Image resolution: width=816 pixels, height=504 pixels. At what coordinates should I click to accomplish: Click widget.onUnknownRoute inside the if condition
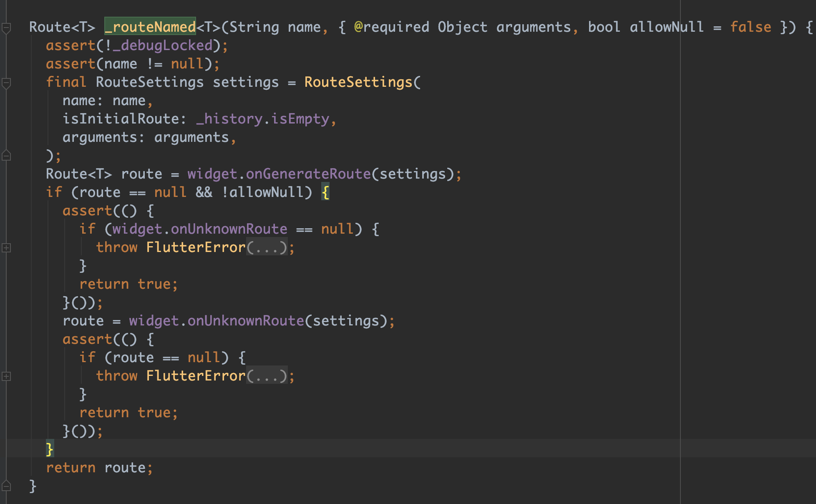tap(199, 229)
